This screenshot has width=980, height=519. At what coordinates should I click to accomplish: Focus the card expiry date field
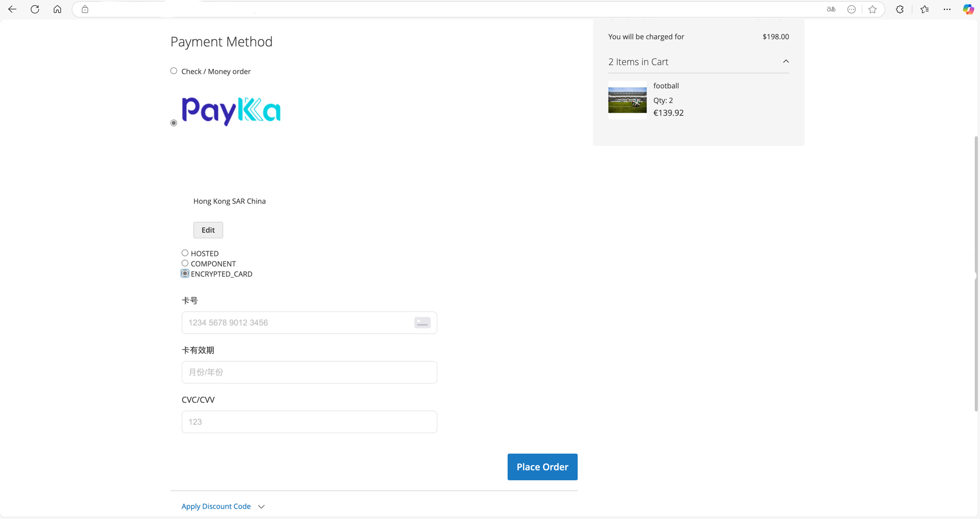(309, 372)
